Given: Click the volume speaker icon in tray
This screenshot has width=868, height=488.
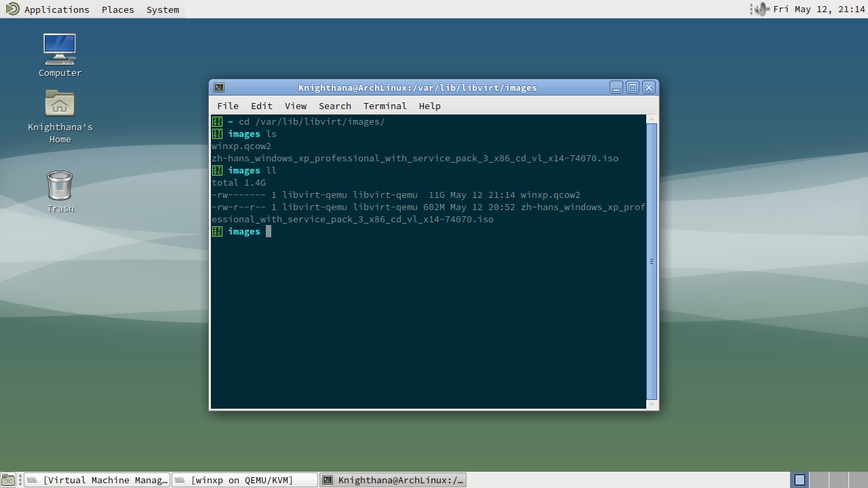Looking at the screenshot, I should 761,9.
